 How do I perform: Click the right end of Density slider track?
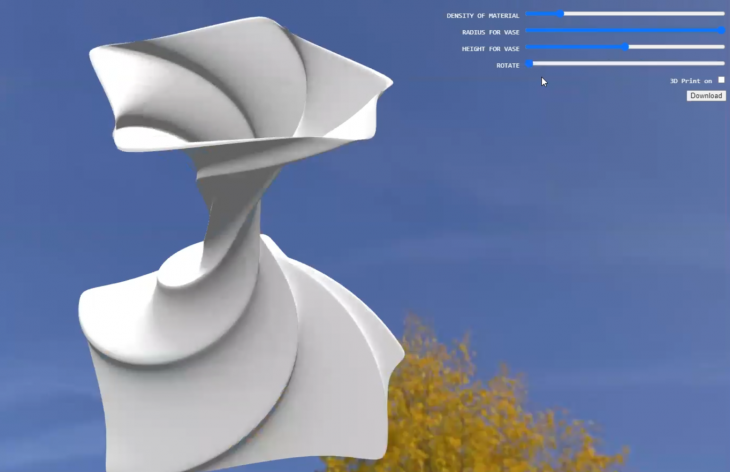(722, 14)
